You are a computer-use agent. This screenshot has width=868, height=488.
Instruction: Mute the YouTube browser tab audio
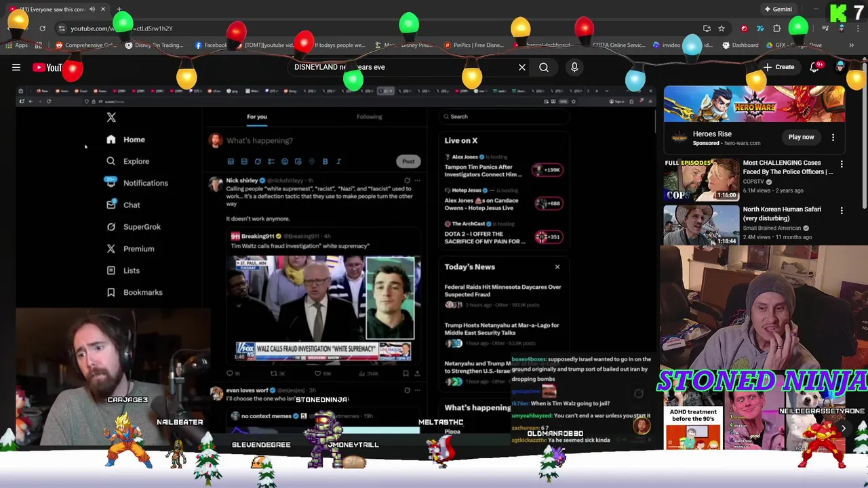(92, 9)
